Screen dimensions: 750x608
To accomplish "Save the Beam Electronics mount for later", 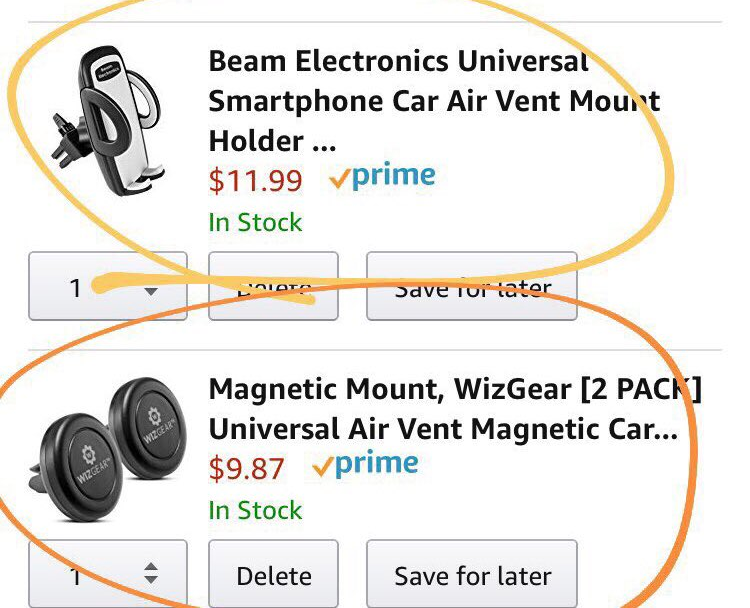I will pyautogui.click(x=471, y=287).
